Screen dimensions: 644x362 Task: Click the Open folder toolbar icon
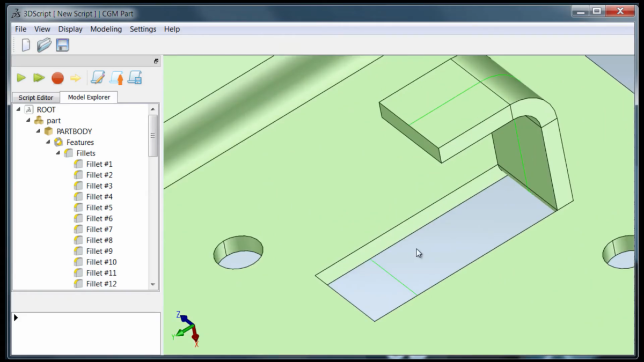(44, 45)
